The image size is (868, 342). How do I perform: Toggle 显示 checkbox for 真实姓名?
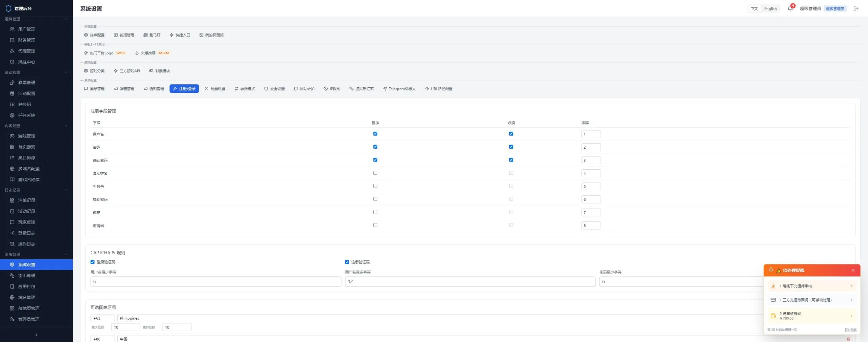coord(375,173)
